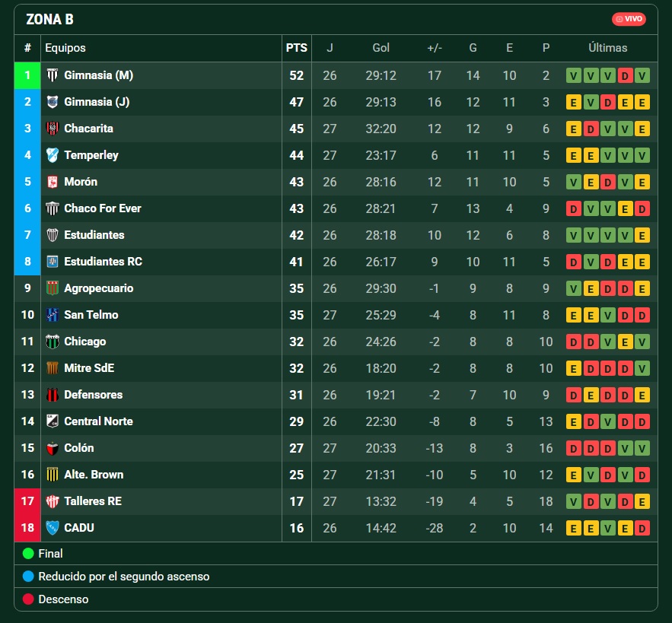Image resolution: width=672 pixels, height=623 pixels.
Task: Click the Gimnasia (M) team crest
Action: 53,75
